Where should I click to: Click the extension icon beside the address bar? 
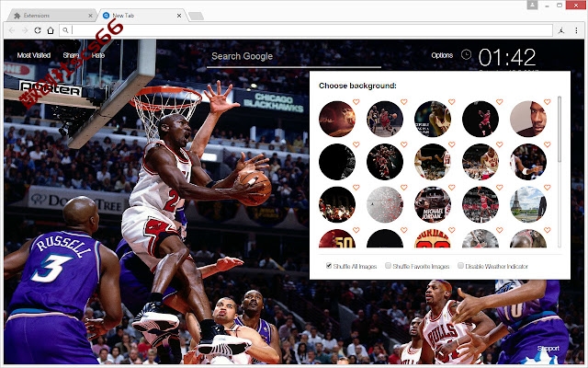[561, 30]
